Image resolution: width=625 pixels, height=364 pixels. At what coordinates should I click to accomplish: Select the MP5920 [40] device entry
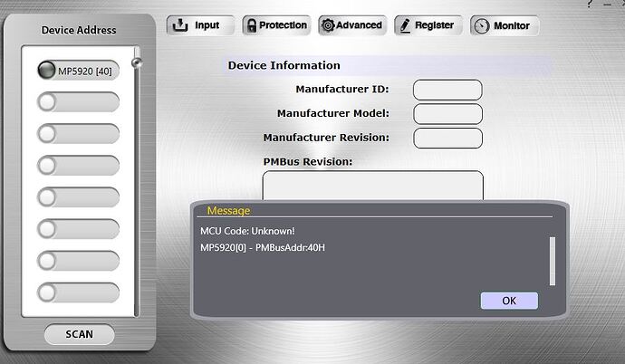point(79,71)
